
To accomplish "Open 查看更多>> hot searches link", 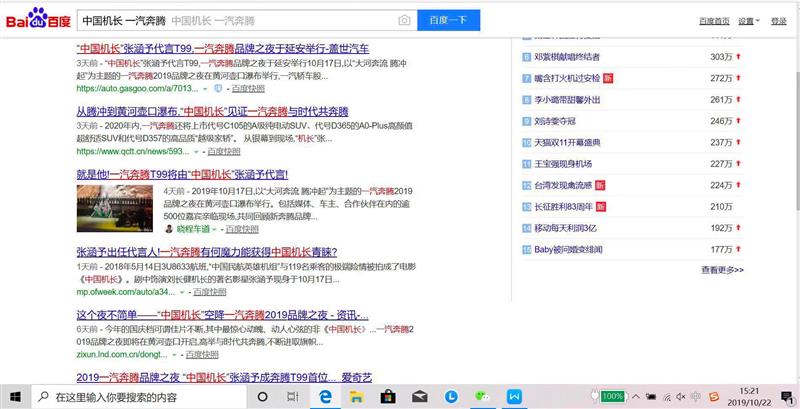I will click(722, 270).
